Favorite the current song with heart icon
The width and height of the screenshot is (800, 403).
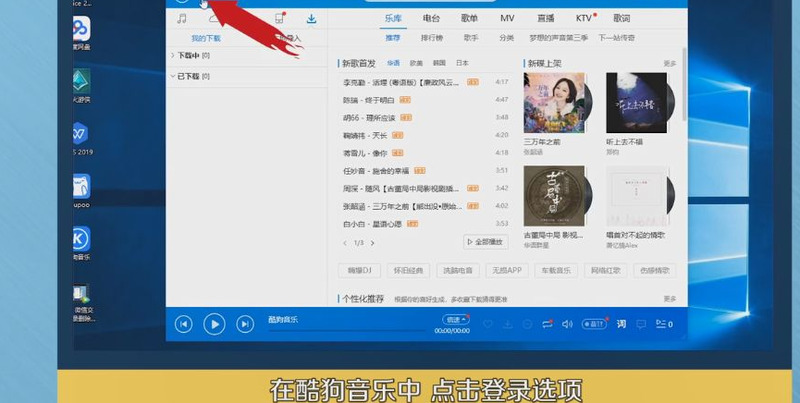(x=488, y=324)
